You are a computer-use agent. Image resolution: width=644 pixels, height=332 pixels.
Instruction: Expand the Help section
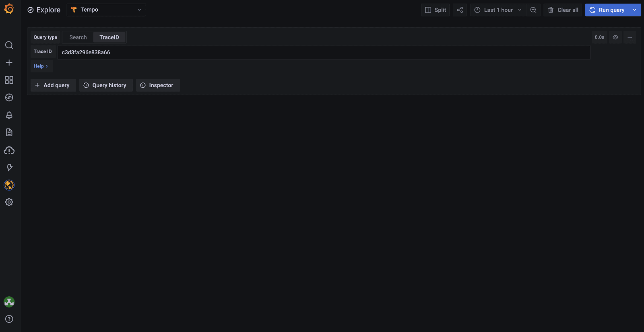(x=41, y=66)
